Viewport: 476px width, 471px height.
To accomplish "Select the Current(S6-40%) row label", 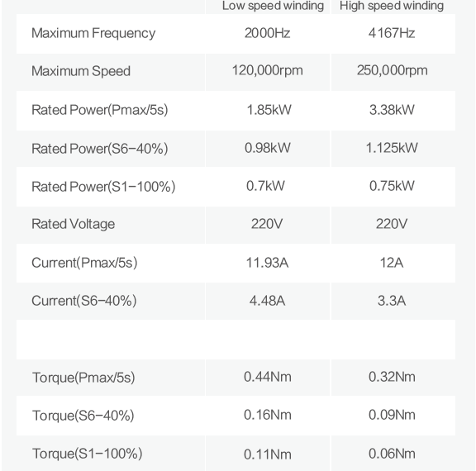I will click(84, 301).
